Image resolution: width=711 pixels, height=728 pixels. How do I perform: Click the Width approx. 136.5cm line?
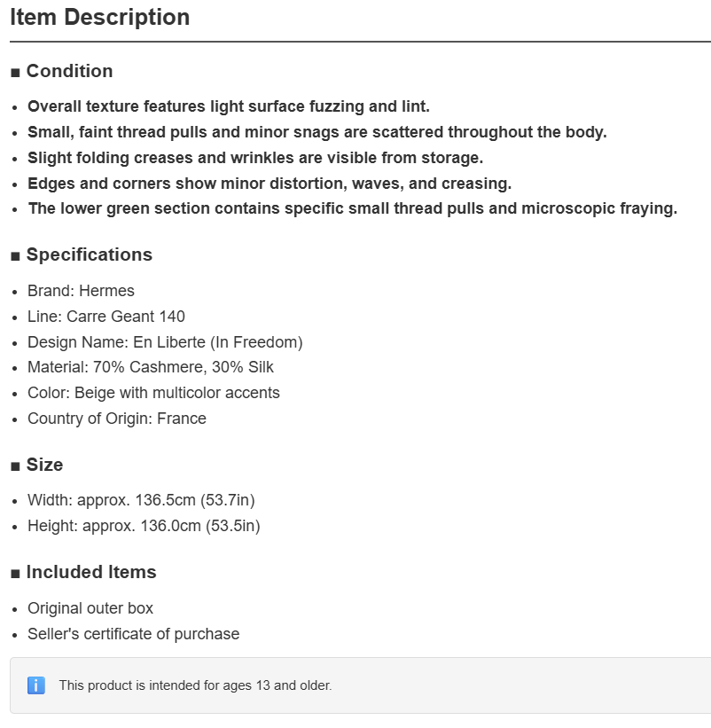(141, 500)
